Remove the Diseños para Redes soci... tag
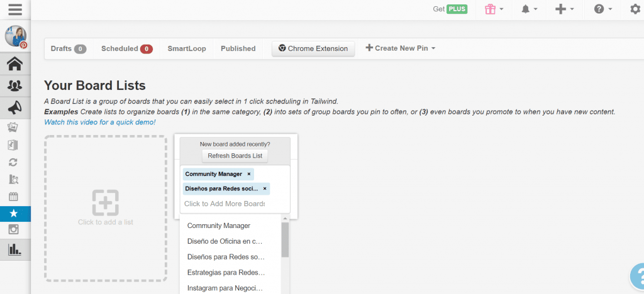644x294 pixels. pos(265,188)
